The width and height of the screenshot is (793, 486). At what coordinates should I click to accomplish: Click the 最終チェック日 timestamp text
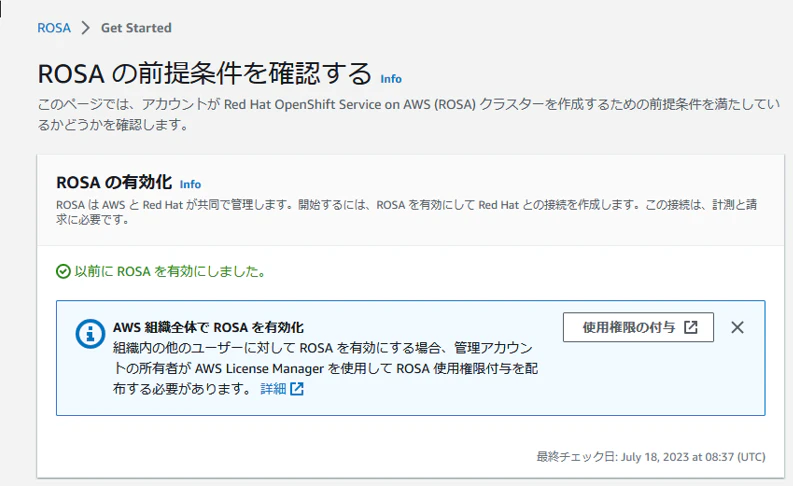651,457
